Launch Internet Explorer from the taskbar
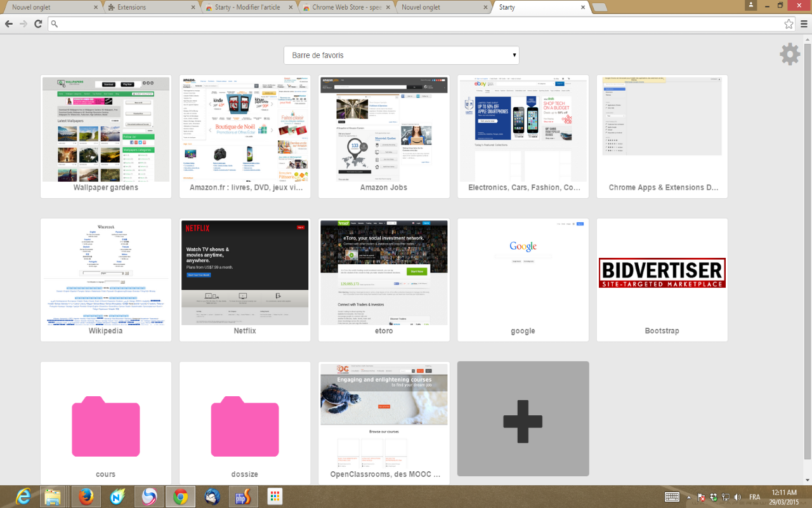Image resolution: width=812 pixels, height=508 pixels. click(23, 497)
